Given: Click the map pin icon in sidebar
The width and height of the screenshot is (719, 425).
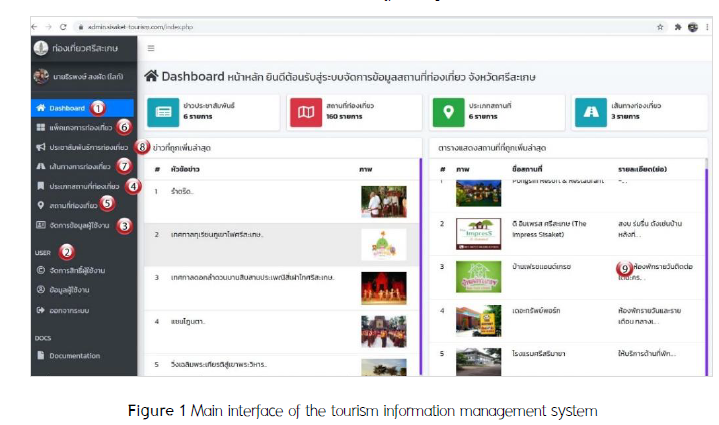Looking at the screenshot, I should click(x=40, y=205).
